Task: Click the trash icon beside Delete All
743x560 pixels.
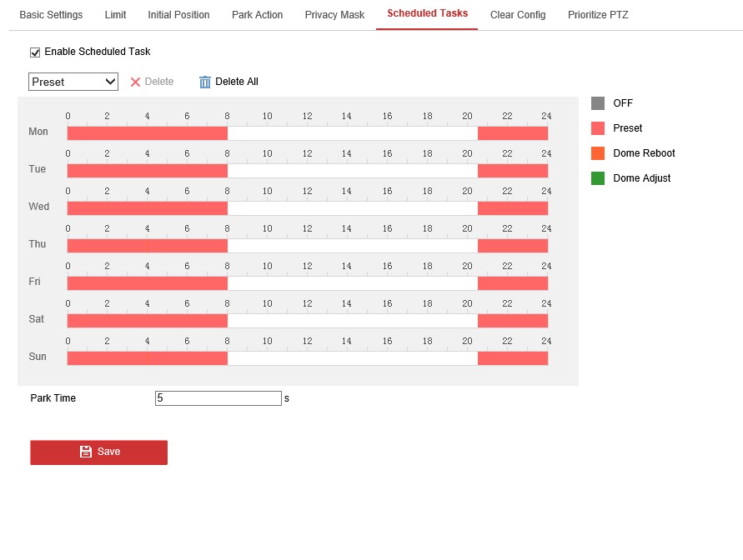Action: coord(205,82)
